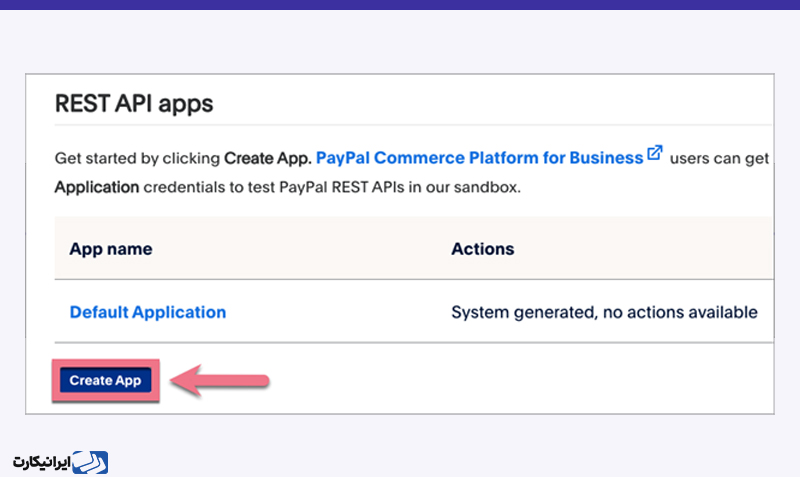
Task: Click empty header area right of Actions
Action: click(643, 249)
